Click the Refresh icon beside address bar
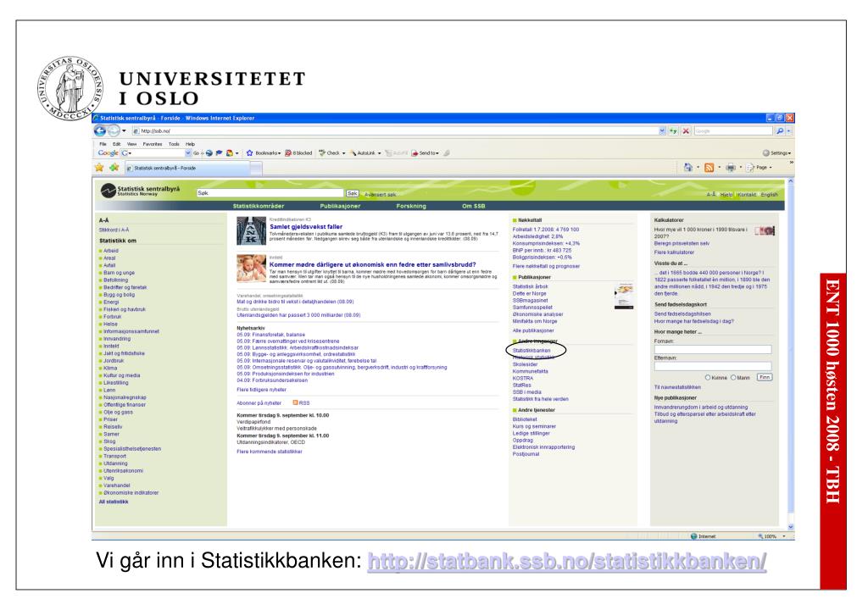The image size is (868, 610). coord(673,131)
